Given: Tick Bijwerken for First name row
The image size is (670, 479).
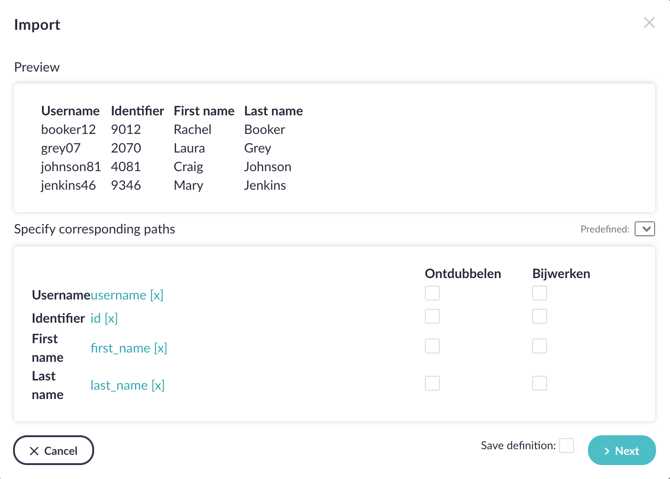Looking at the screenshot, I should pyautogui.click(x=539, y=346).
